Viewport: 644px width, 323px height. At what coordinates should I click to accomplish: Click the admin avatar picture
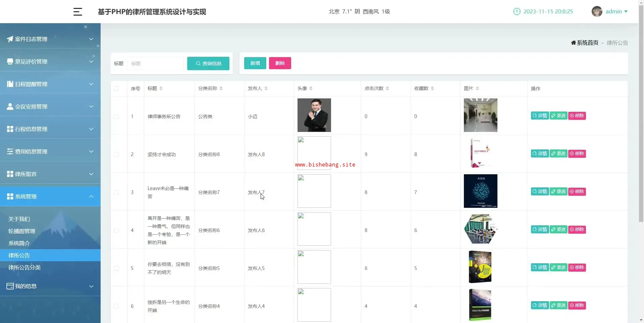pos(597,11)
